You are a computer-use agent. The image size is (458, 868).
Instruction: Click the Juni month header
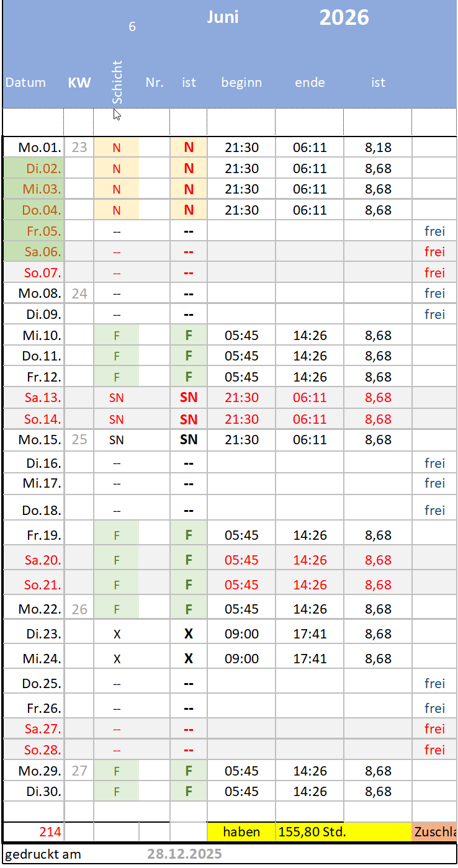pyautogui.click(x=223, y=17)
